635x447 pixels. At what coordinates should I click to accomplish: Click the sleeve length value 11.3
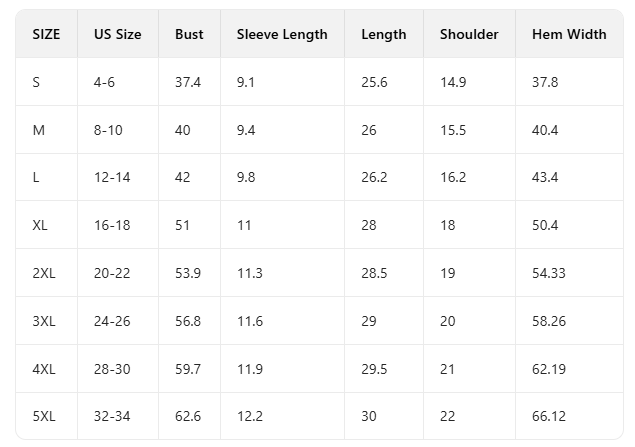coord(250,273)
